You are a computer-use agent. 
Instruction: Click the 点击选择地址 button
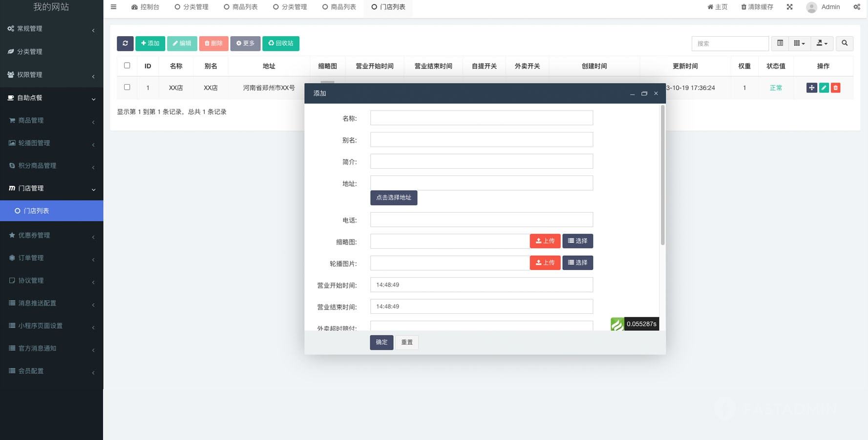393,198
